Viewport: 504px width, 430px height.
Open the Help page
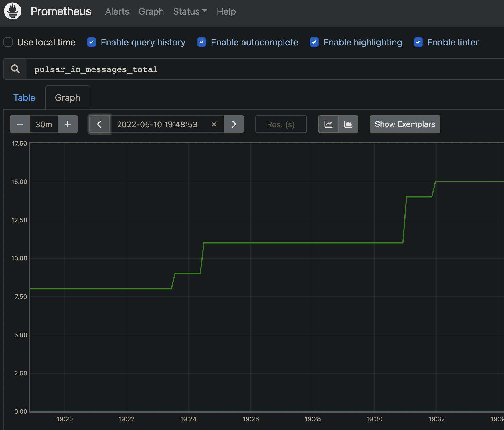pos(226,11)
